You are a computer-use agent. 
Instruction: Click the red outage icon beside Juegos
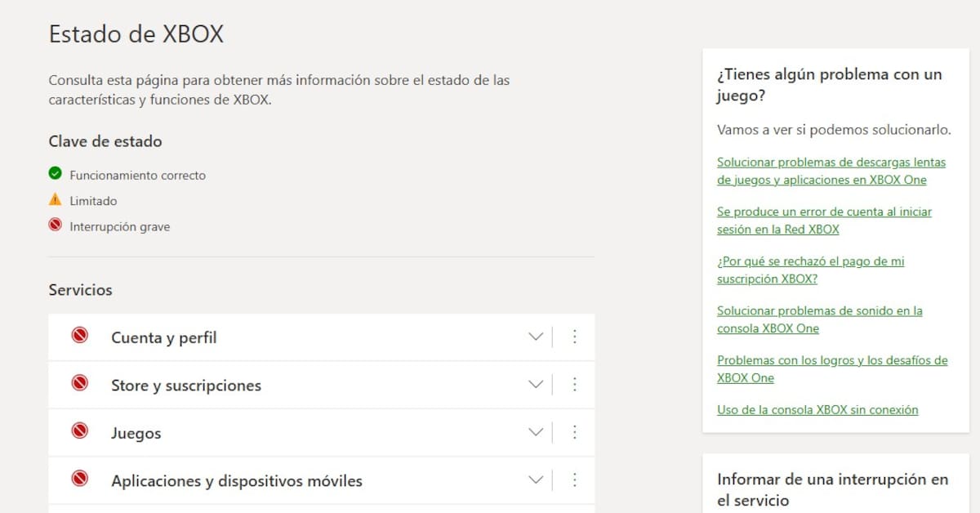79,430
